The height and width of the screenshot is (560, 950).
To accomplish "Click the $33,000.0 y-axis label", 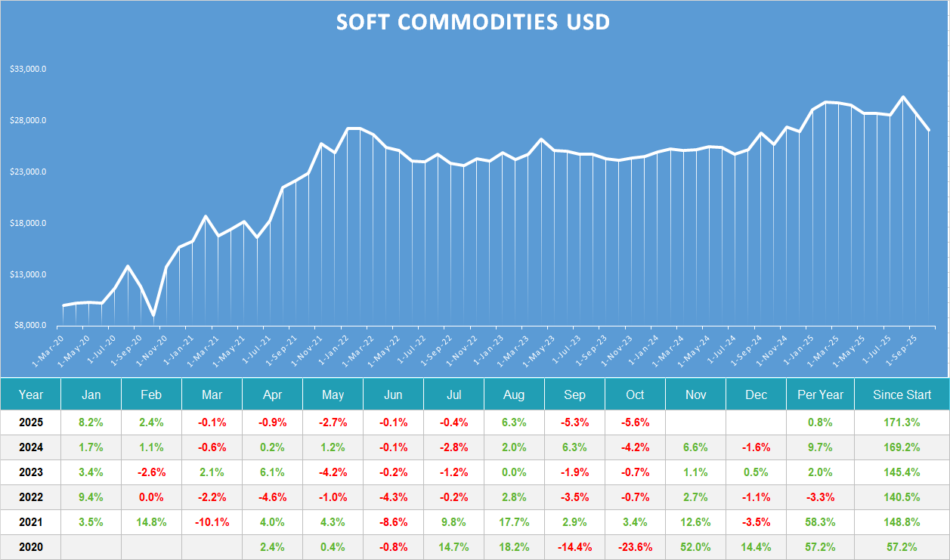I will [x=28, y=69].
